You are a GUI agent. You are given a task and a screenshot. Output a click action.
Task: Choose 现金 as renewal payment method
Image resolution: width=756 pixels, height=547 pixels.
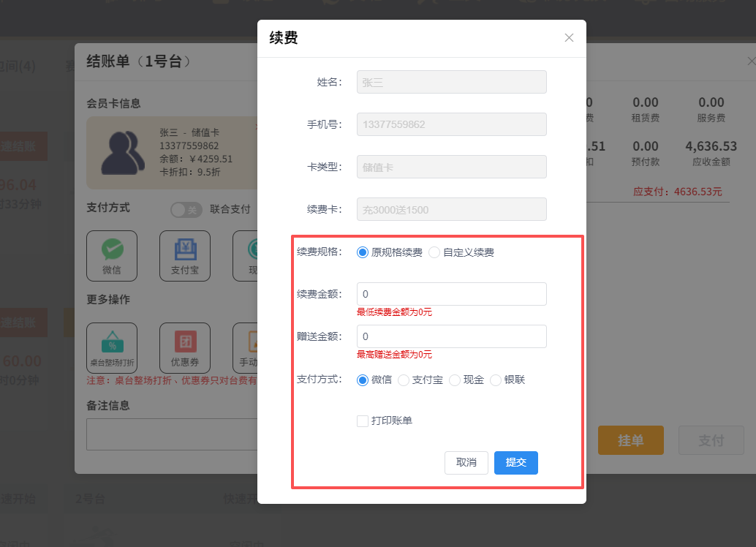click(x=455, y=380)
